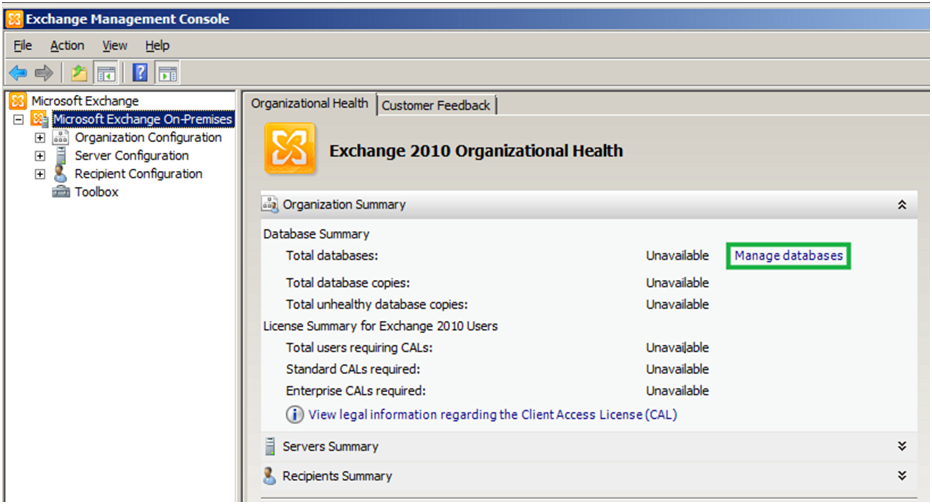This screenshot has height=504, width=932.
Task: Open the Help question mark toolbar icon
Action: point(140,73)
